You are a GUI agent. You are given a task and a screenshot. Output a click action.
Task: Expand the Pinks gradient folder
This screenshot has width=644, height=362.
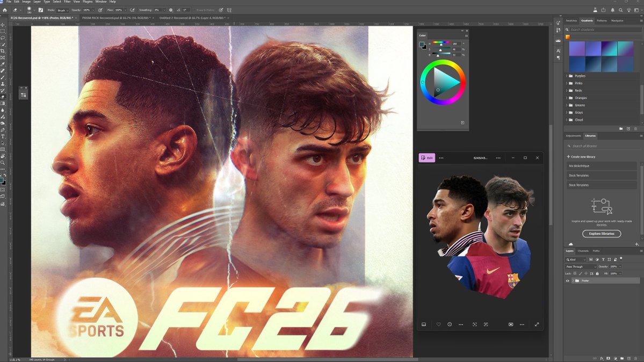[x=567, y=83]
